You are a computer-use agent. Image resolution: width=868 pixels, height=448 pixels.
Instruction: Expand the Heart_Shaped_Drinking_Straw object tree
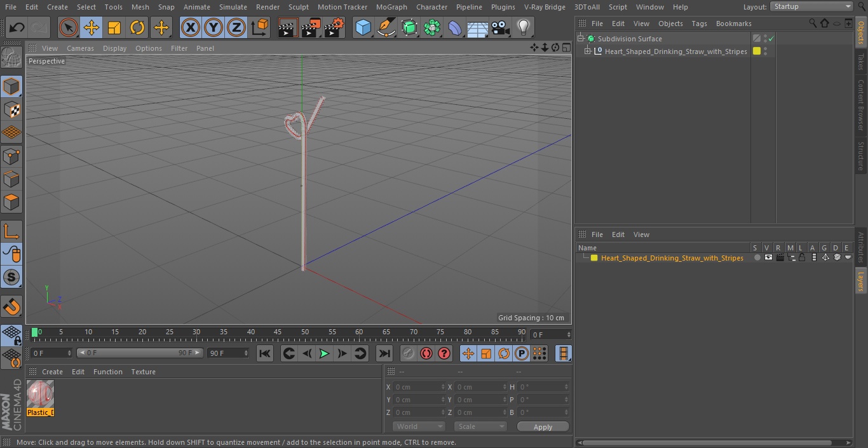[588, 51]
